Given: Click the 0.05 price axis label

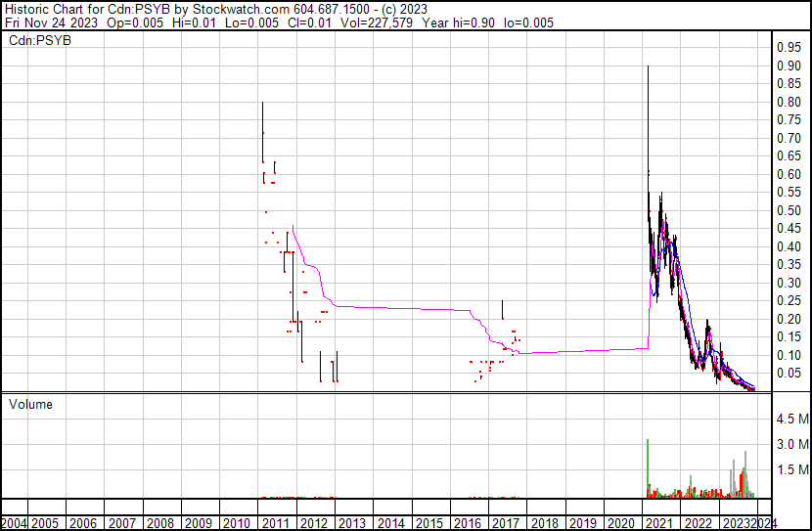Looking at the screenshot, I should [788, 374].
